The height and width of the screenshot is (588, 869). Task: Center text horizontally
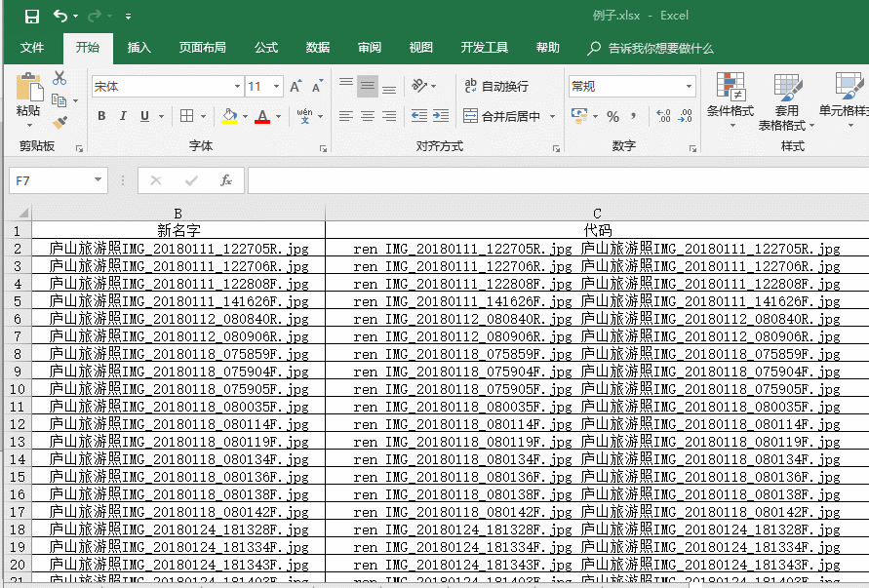point(368,116)
